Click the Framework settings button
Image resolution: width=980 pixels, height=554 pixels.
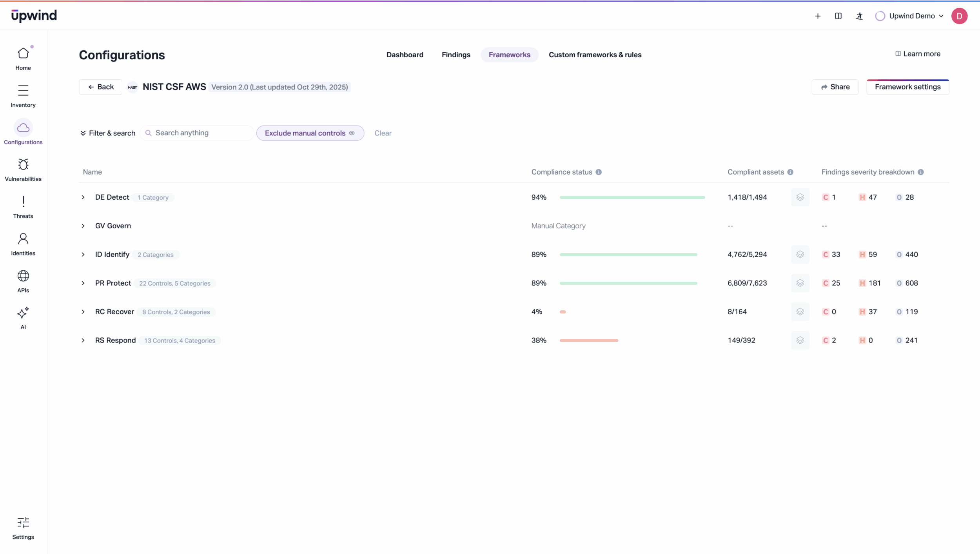(907, 87)
